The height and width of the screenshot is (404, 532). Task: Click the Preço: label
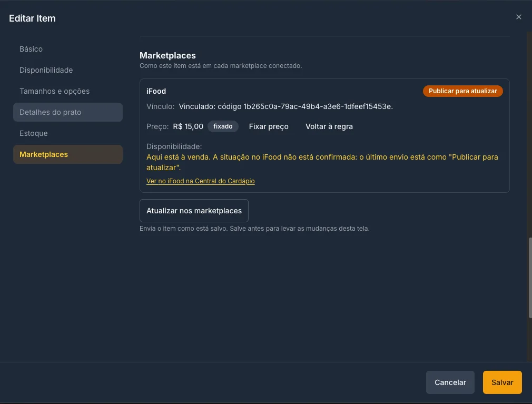(157, 126)
